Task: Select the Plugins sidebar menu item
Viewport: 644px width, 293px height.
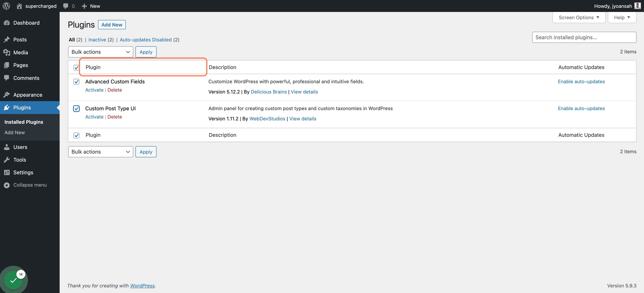Action: [30, 107]
